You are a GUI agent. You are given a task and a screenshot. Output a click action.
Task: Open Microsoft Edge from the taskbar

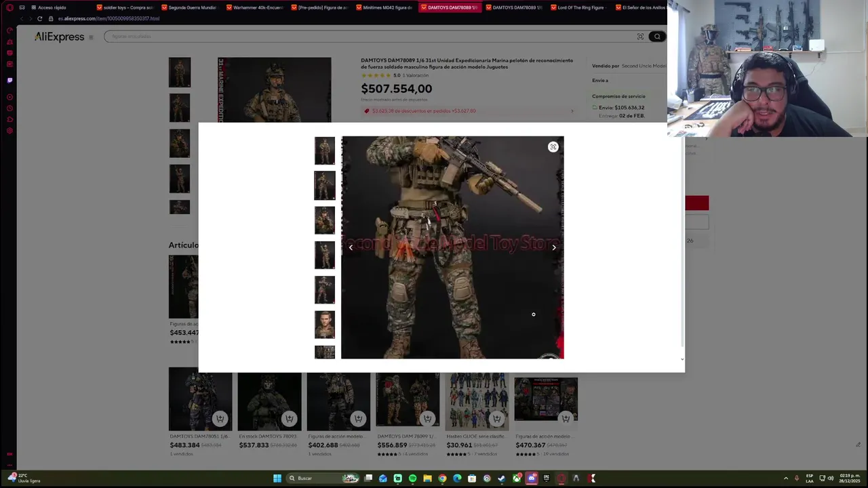tap(457, 479)
